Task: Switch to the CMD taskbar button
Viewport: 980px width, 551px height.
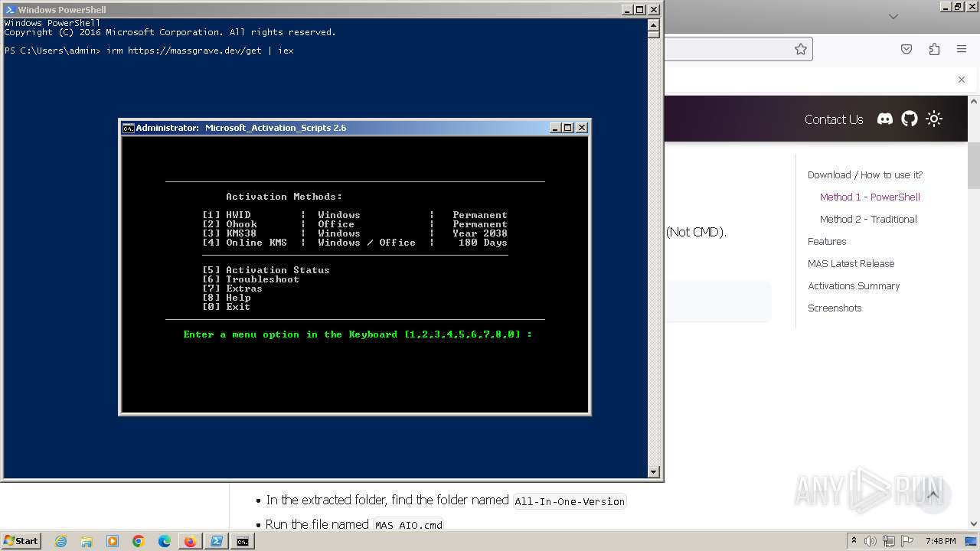Action: (243, 541)
